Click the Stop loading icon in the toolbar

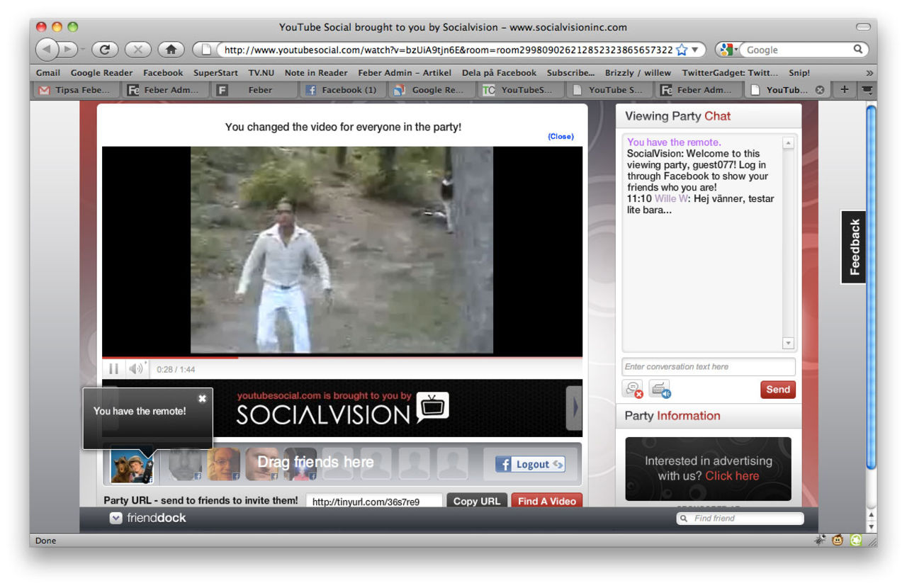[137, 50]
